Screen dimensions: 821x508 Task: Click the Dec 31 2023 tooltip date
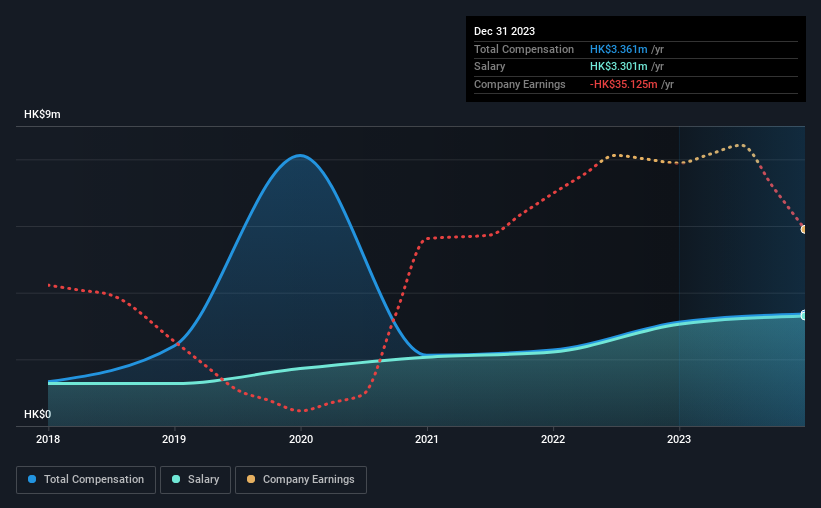coord(504,31)
